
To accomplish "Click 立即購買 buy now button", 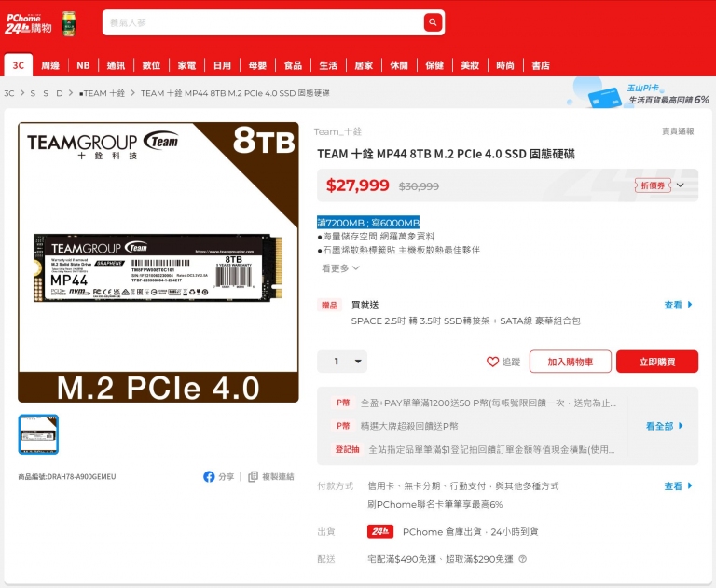I will [x=657, y=362].
